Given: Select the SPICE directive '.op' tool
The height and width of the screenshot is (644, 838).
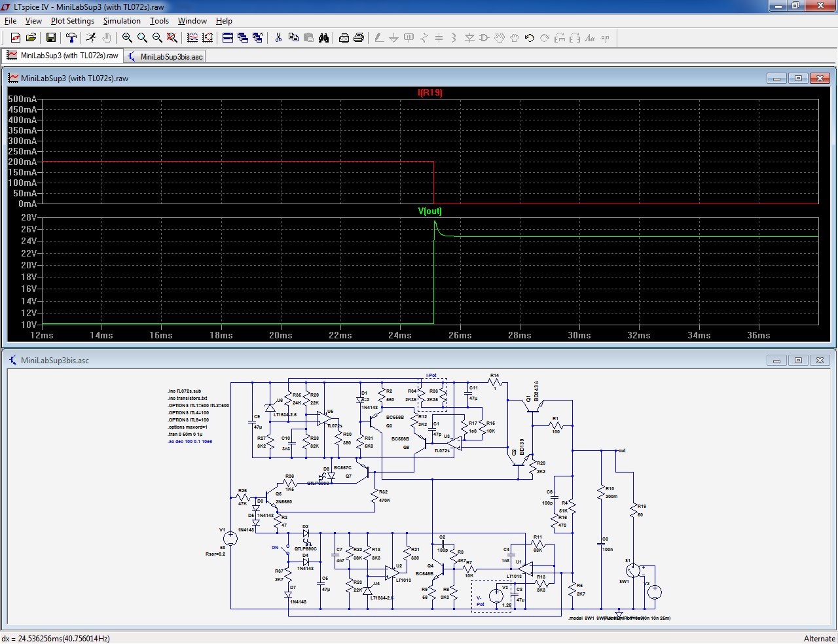Looking at the screenshot, I should (605, 38).
